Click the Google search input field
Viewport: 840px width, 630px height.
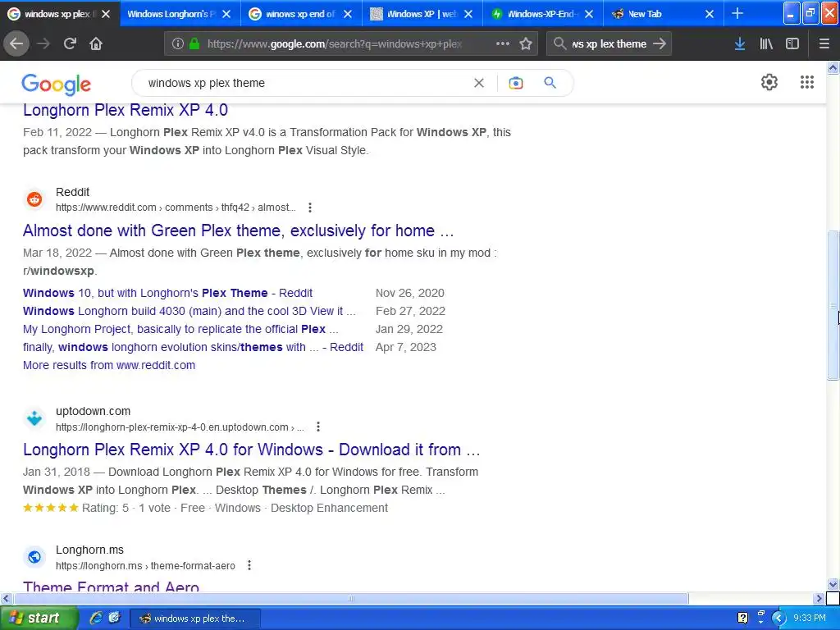click(307, 83)
